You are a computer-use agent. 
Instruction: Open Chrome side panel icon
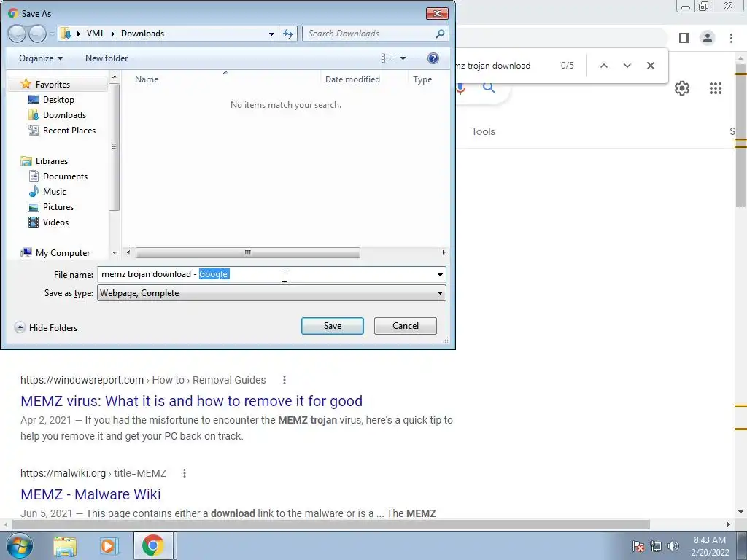[684, 38]
